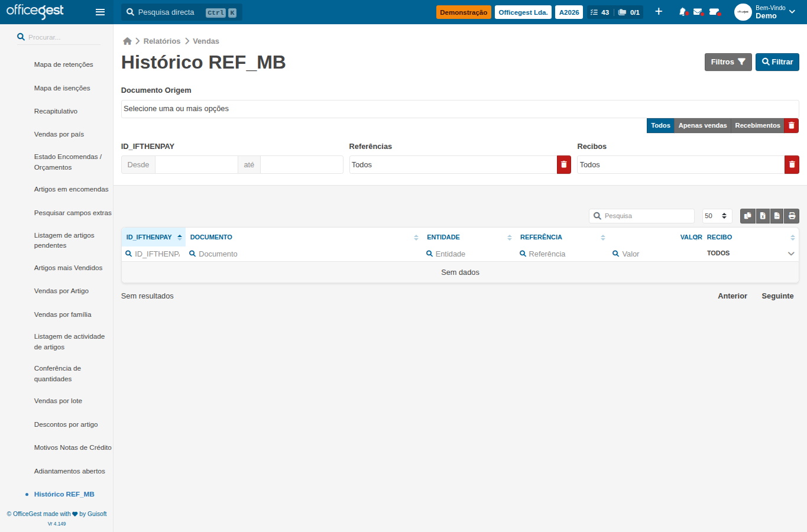Image resolution: width=807 pixels, height=532 pixels.
Task: Go to Seguinte page
Action: 777,296
